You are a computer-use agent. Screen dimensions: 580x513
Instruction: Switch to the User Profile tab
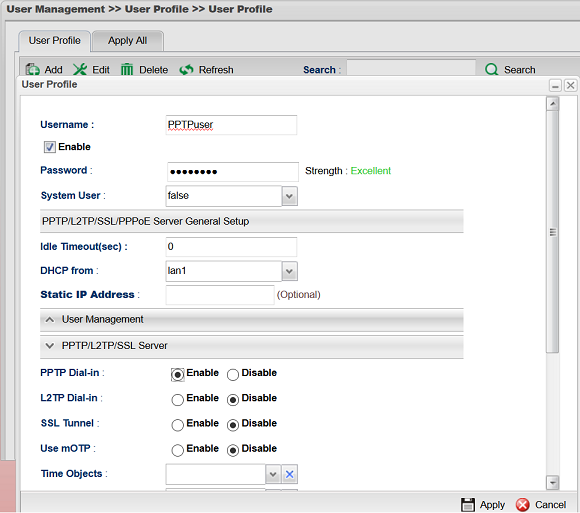click(54, 41)
